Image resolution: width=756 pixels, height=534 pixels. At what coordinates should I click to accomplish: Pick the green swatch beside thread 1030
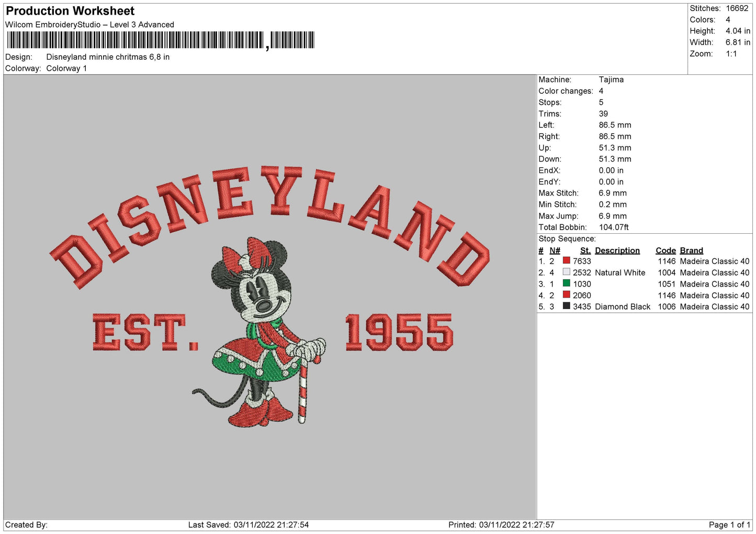(x=566, y=283)
